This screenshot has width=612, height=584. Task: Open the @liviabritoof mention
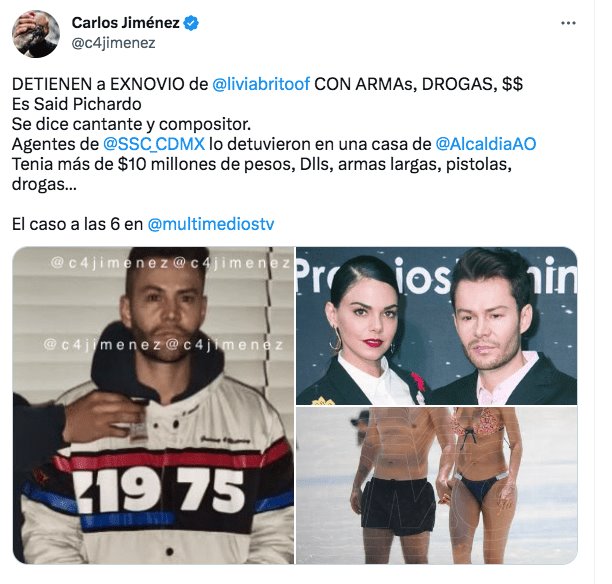[261, 84]
